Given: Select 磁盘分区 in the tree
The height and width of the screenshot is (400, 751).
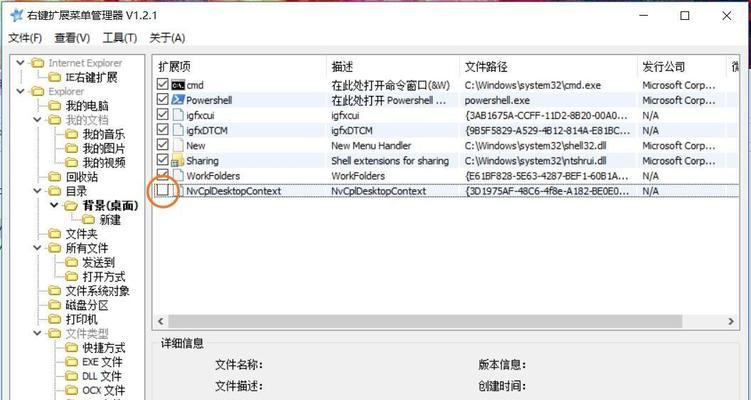Looking at the screenshot, I should 87,305.
